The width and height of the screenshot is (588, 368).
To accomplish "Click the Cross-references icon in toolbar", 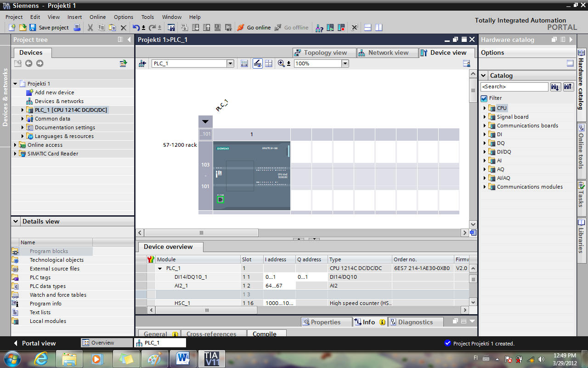I will (355, 28).
